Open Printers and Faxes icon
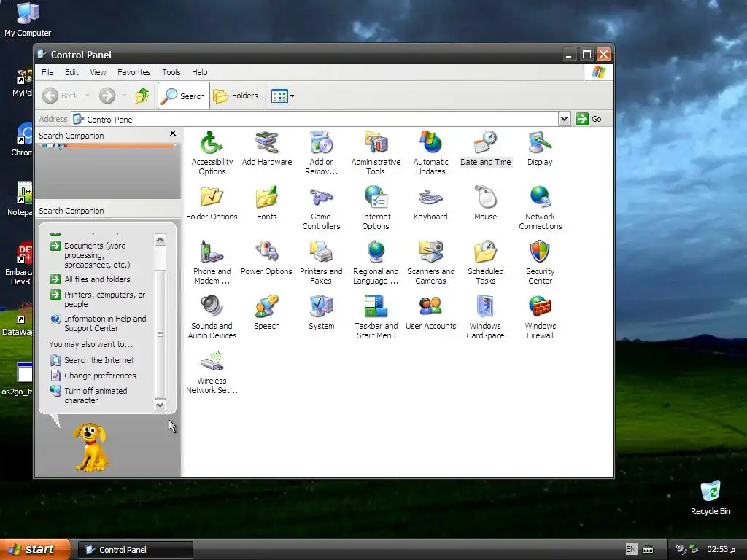747x560 pixels. click(x=321, y=262)
